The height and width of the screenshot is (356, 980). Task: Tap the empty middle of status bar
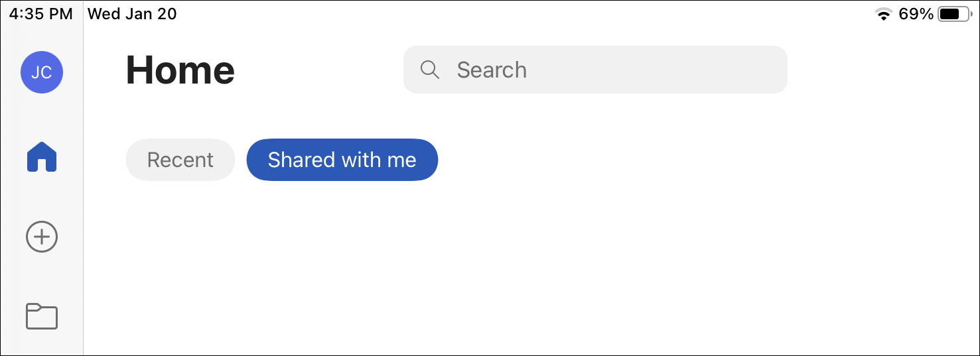pyautogui.click(x=518, y=14)
